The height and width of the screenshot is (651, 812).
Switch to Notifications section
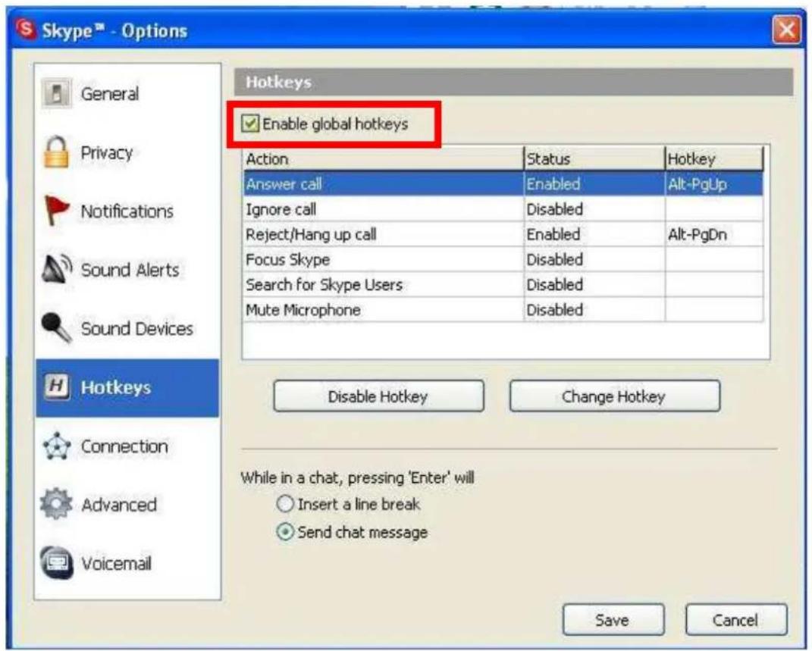point(127,211)
